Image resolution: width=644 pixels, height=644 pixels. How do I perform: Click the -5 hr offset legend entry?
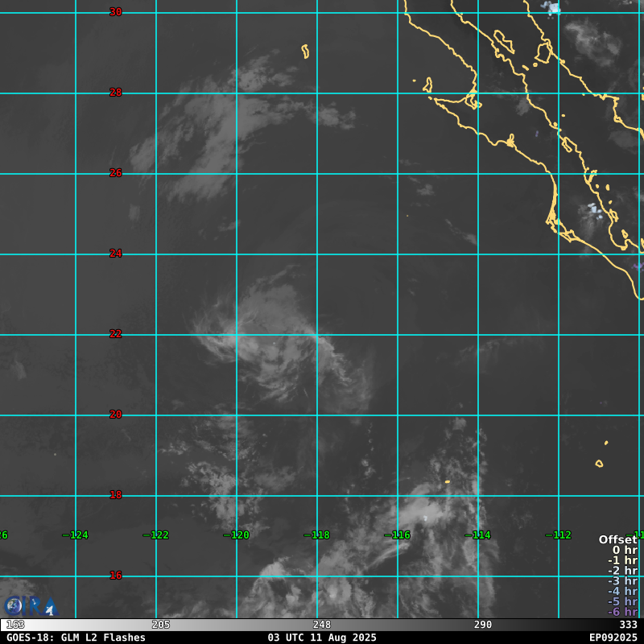[622, 601]
